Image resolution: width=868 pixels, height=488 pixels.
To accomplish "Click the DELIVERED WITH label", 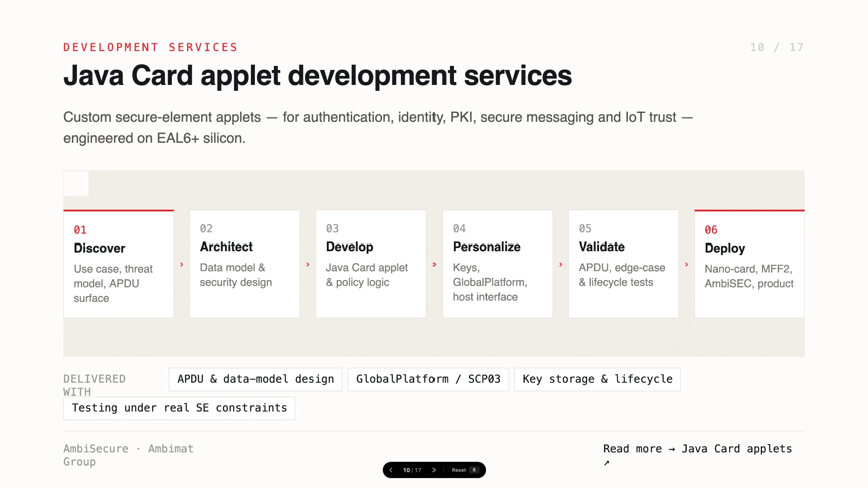I will coord(94,385).
